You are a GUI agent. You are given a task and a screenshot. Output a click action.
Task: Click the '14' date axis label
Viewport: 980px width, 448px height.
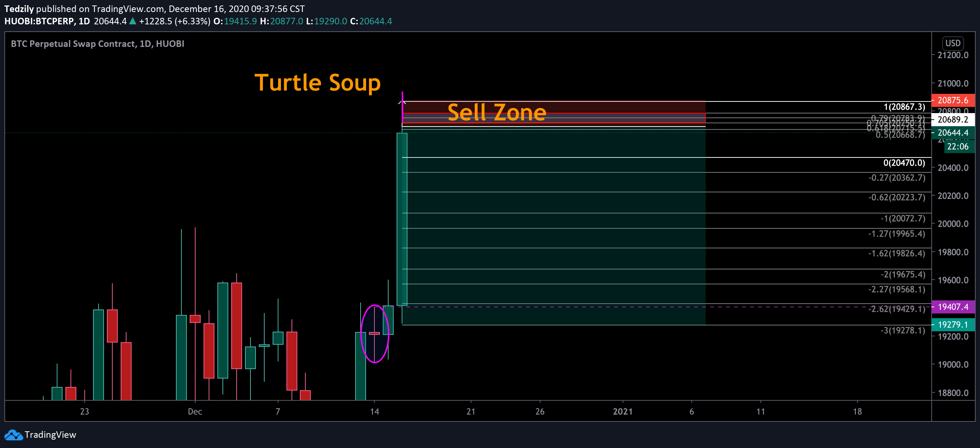click(374, 412)
